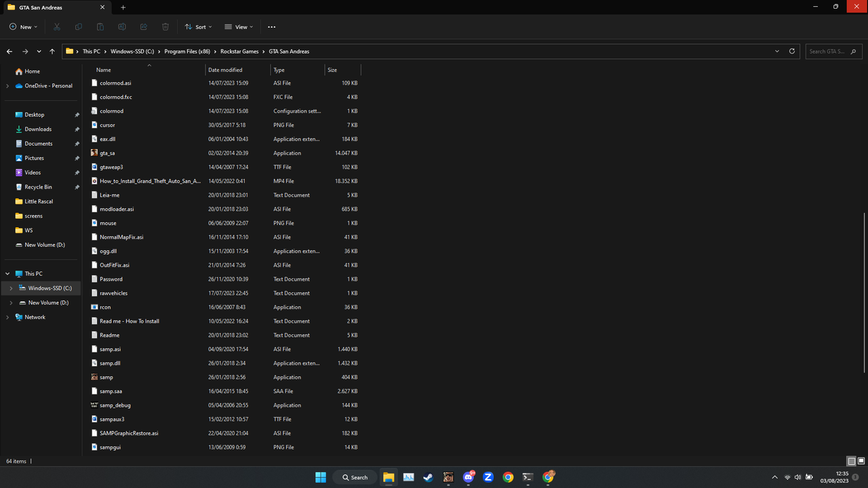
Task: Refresh the folder view
Action: coord(792,52)
